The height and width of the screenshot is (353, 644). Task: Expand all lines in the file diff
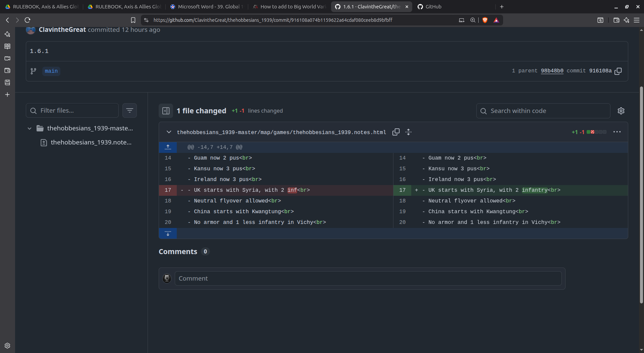coord(408,132)
